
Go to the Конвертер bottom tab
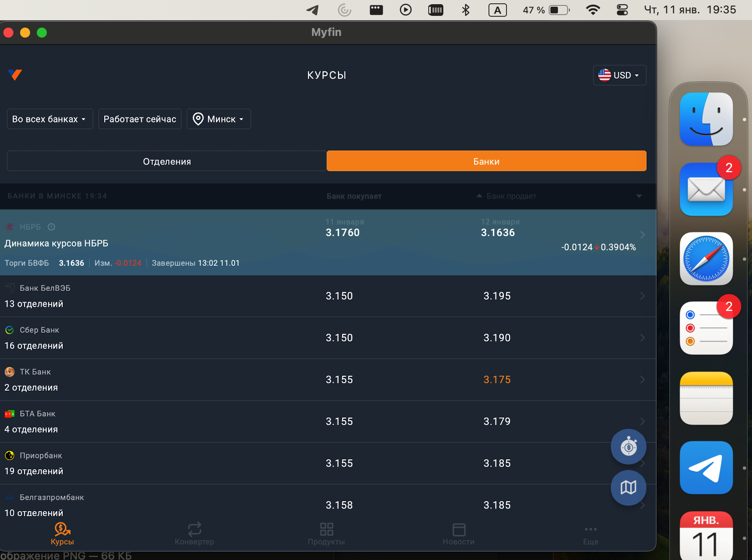tap(194, 534)
